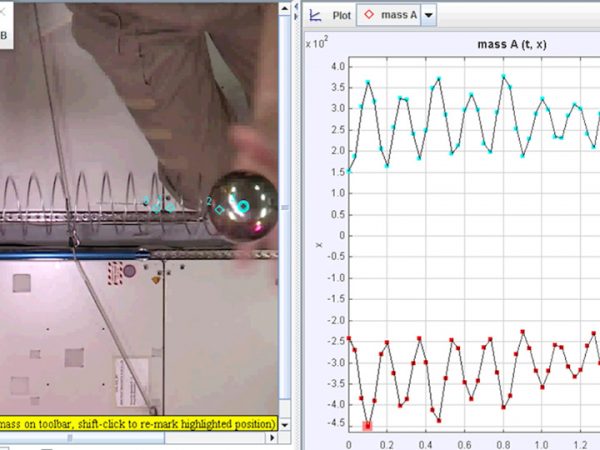Click the highlighted red square data point
The width and height of the screenshot is (600, 450).
coord(368,426)
